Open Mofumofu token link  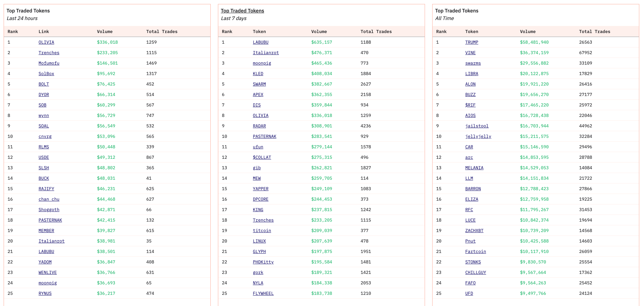[49, 63]
